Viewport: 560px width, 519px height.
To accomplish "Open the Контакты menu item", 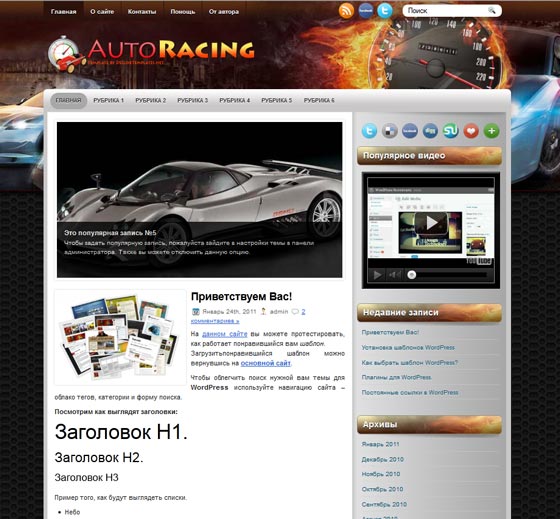I will tap(142, 11).
